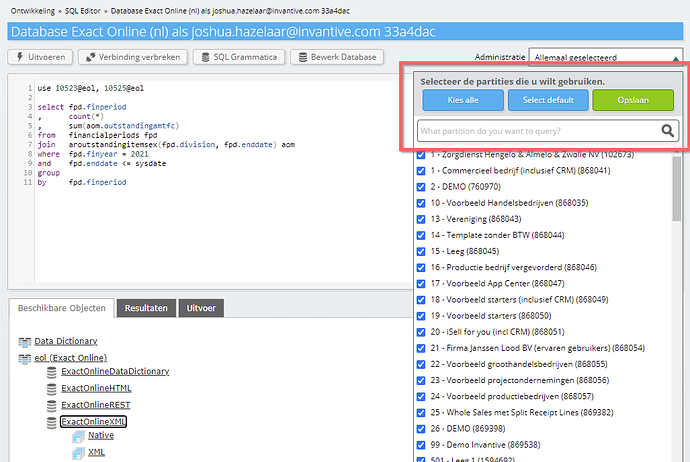690x462 pixels.
Task: Click the Bewerk Database stack icon
Action: point(303,57)
